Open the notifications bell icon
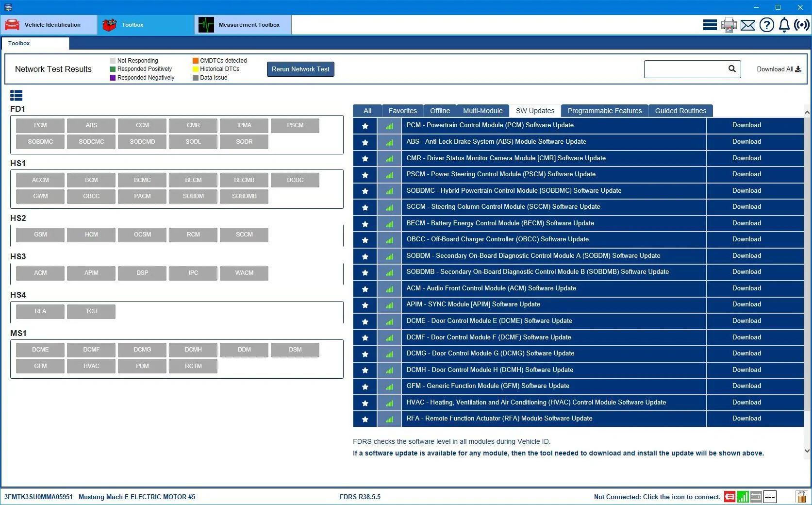The height and width of the screenshot is (505, 812). tap(784, 25)
